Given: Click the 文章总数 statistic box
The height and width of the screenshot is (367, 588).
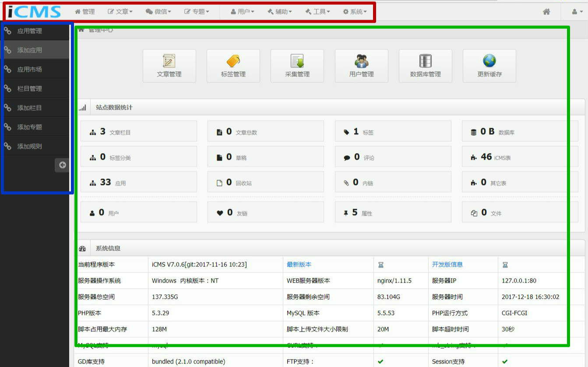Looking at the screenshot, I should point(266,131).
